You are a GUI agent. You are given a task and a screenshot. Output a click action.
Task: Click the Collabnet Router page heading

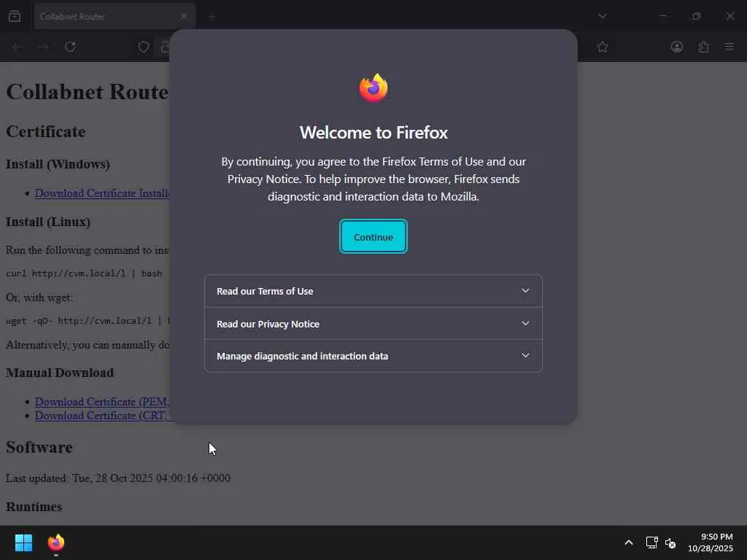coord(88,91)
